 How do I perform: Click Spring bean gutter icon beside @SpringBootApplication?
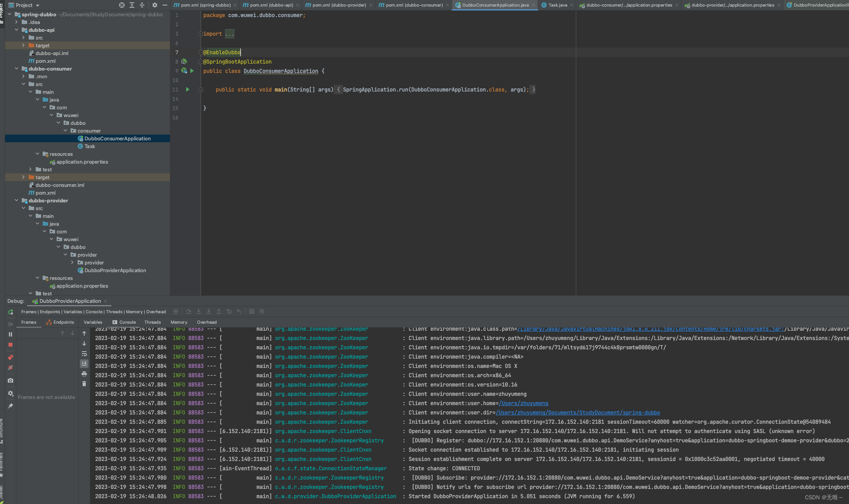(184, 62)
